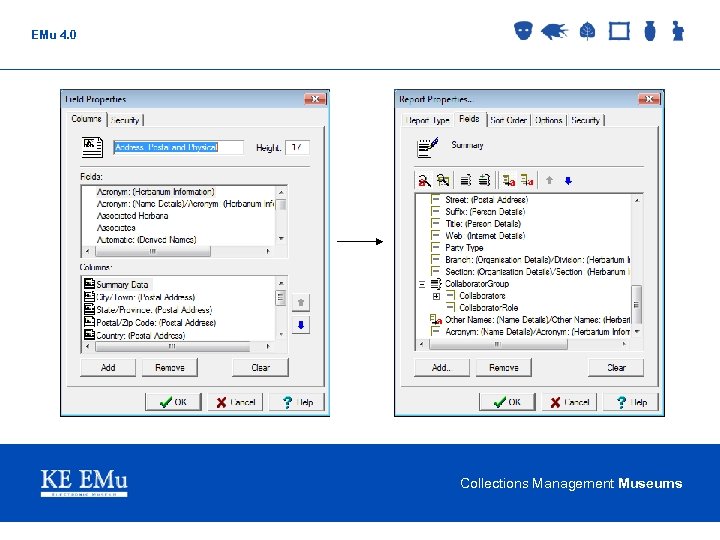Click Clear button in Field Properties
The image size is (720, 540).
260,367
